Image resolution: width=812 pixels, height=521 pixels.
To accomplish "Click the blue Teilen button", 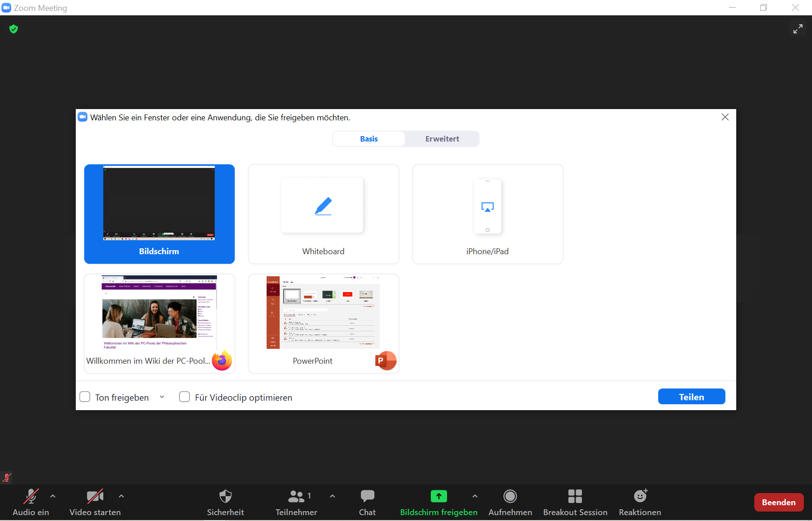I will [x=692, y=397].
